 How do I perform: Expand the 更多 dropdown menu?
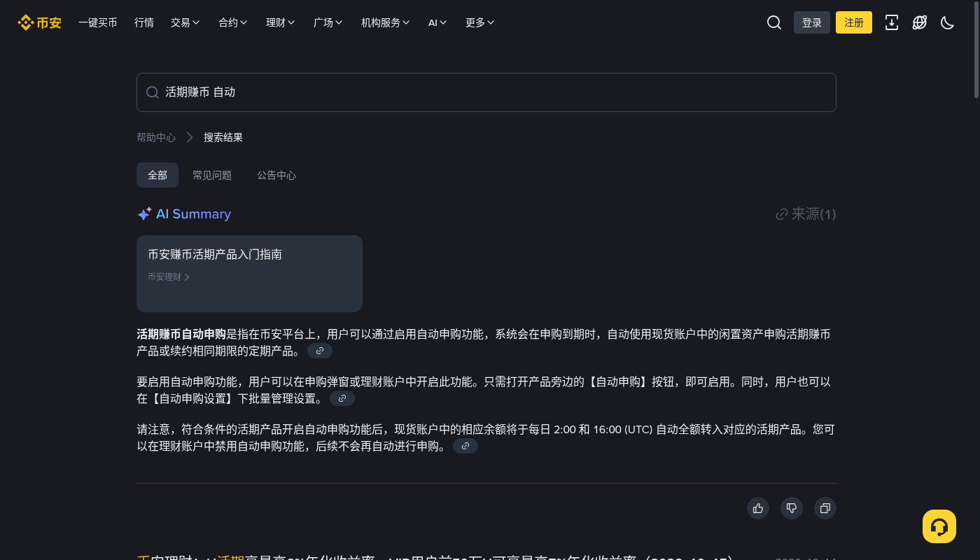pyautogui.click(x=480, y=22)
